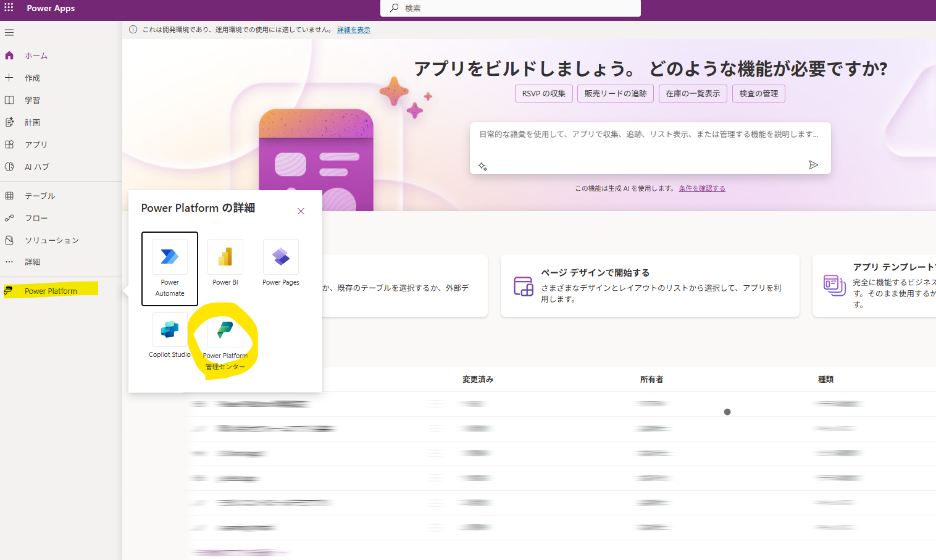
Task: Open the app launcher waffle icon
Action: (9, 8)
